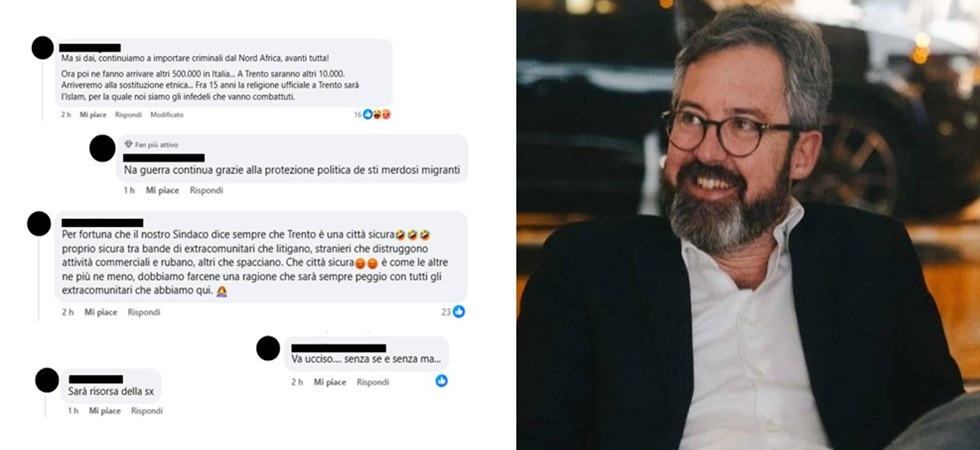Reply to the 'Na guerra continua' comment

(x=206, y=191)
